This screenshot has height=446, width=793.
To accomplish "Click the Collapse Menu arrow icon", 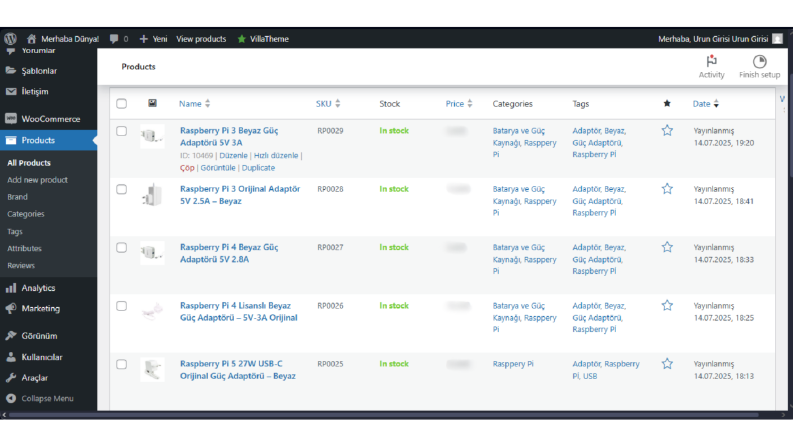I will click(11, 398).
